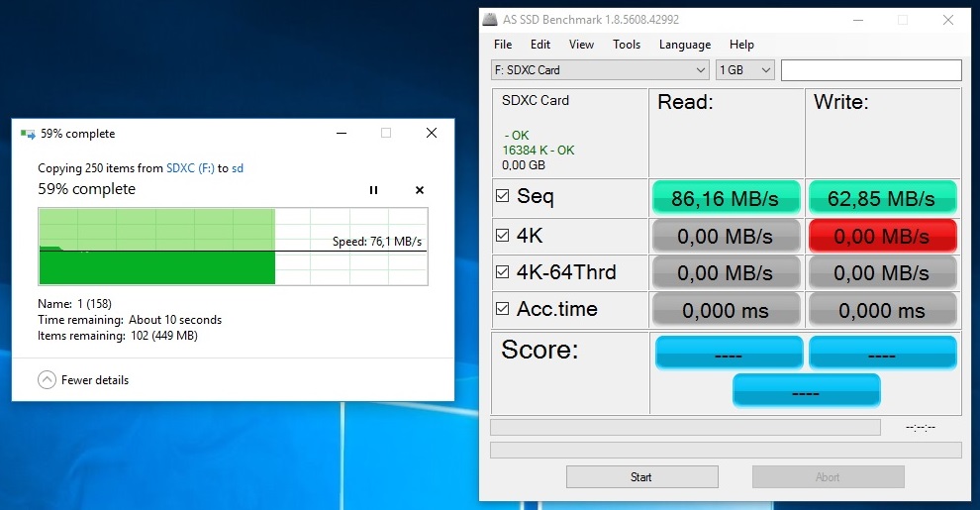980x510 pixels.
Task: Click the 4K read result 0,00 MB/s
Action: (x=726, y=236)
